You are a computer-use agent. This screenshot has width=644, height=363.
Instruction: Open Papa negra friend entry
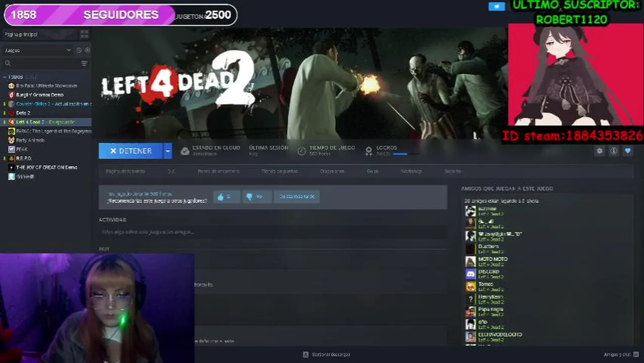(491, 312)
